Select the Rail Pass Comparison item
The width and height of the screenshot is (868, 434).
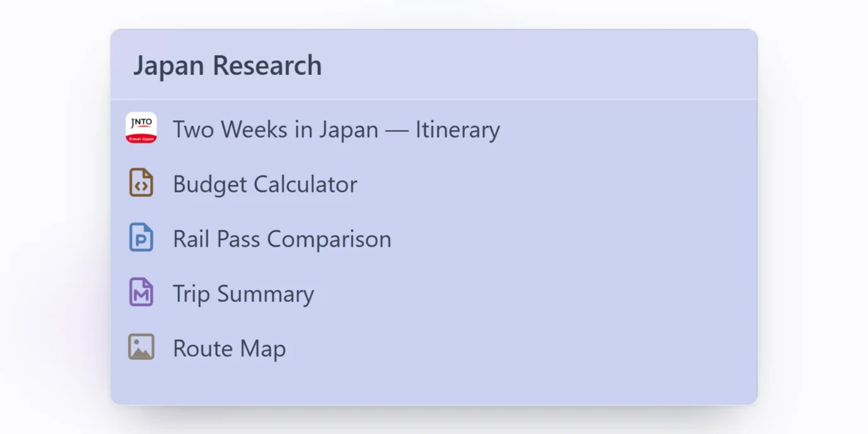coord(433,238)
